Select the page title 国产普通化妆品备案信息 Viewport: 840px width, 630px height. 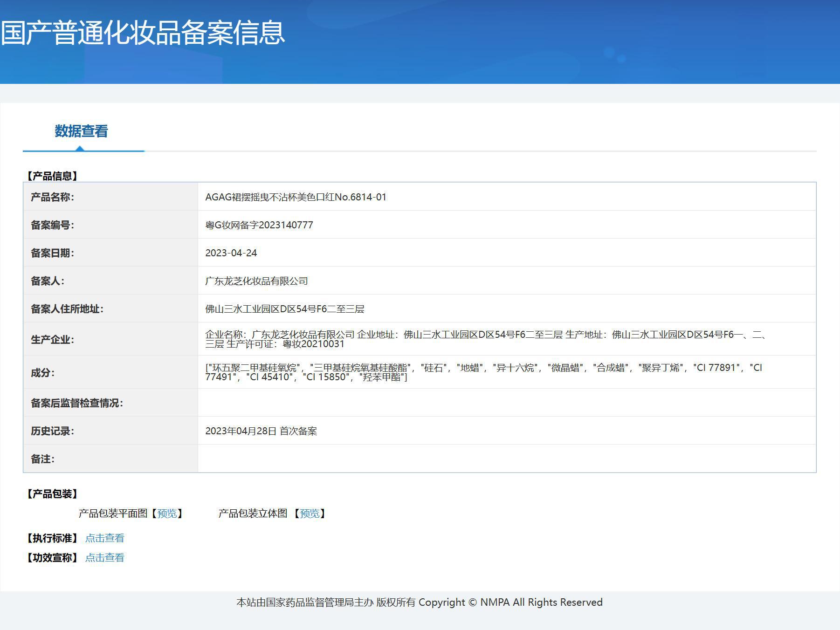point(143,33)
